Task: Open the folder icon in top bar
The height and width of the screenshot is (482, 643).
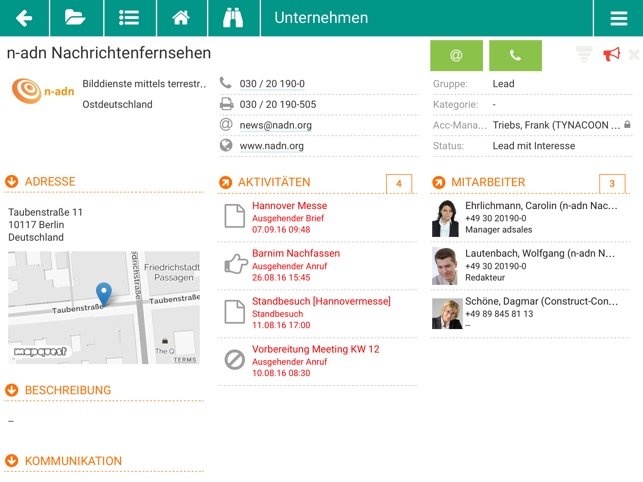Action: coord(76,18)
